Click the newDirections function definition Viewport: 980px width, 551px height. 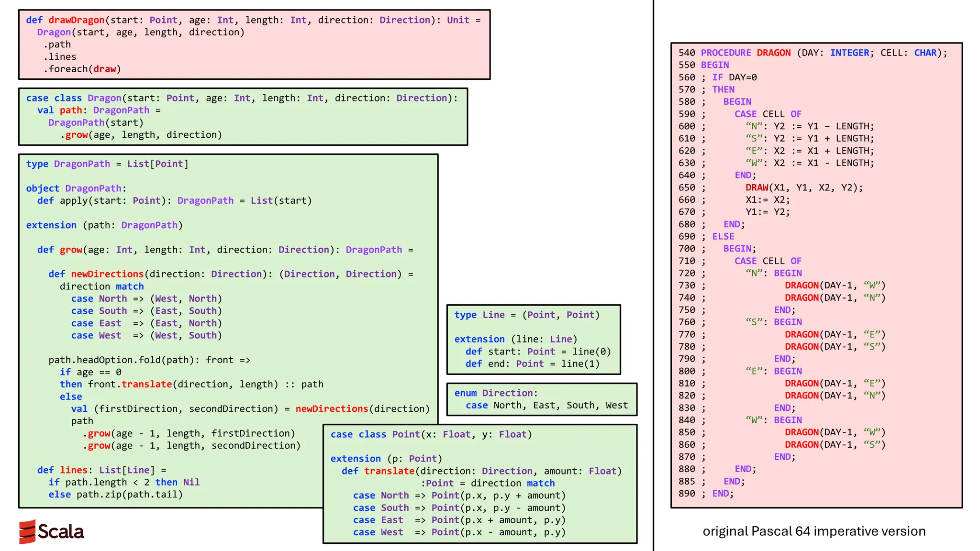[x=107, y=274]
